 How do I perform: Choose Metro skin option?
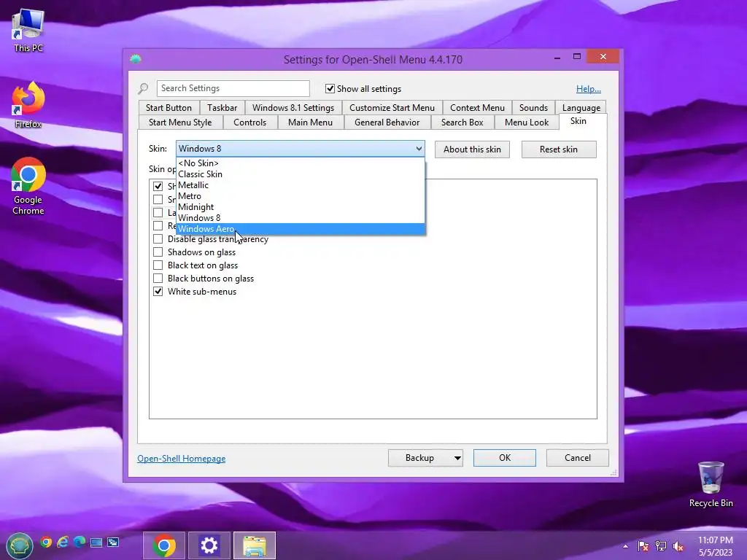click(x=301, y=196)
